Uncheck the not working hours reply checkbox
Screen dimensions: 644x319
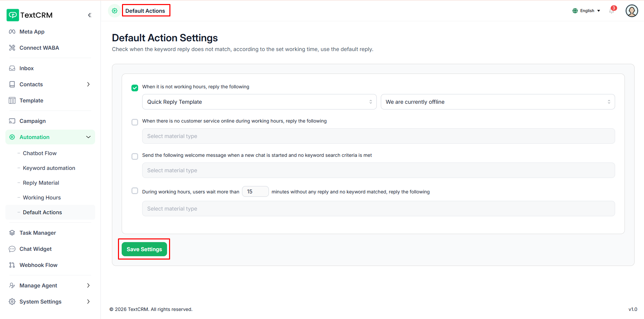coord(135,88)
